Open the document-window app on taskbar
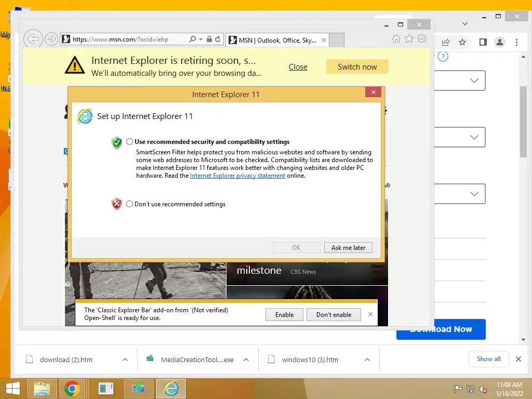This screenshot has width=532, height=399. coord(106,389)
